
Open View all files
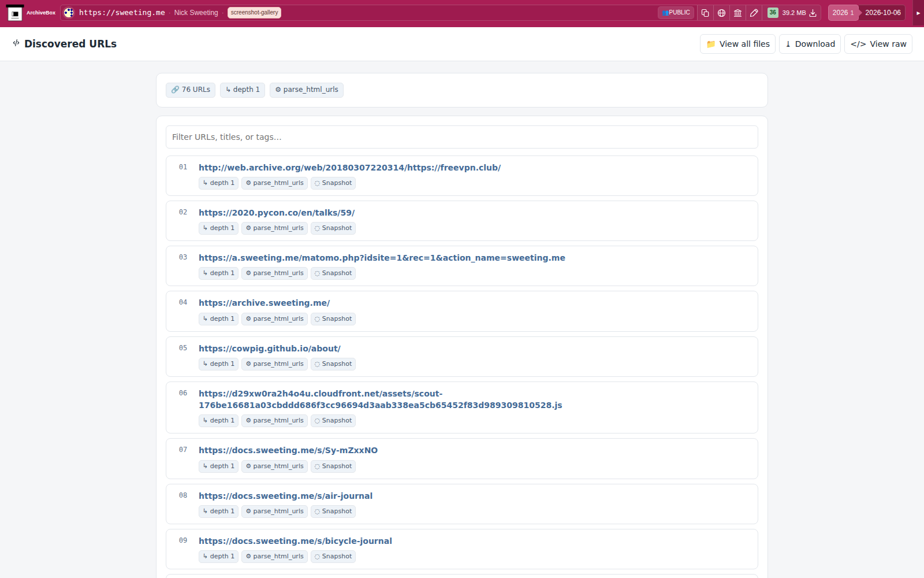point(737,44)
